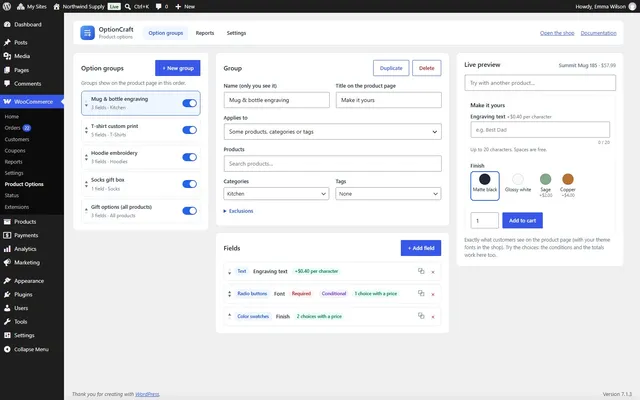Select the Matte black finish swatch

(x=485, y=186)
